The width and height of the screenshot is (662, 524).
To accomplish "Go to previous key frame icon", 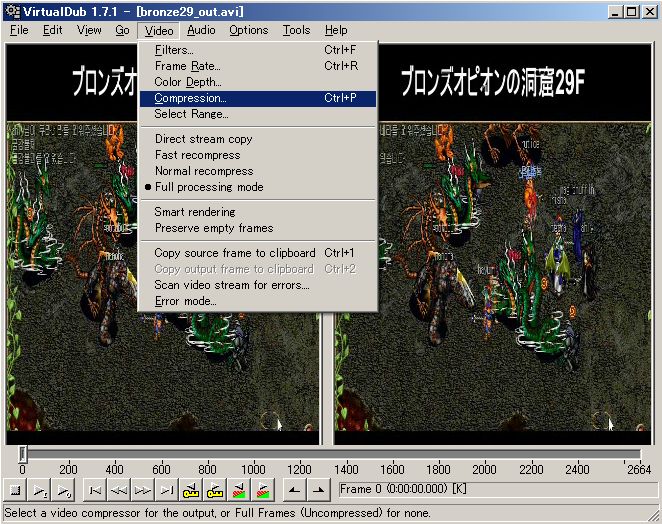I will pyautogui.click(x=191, y=490).
